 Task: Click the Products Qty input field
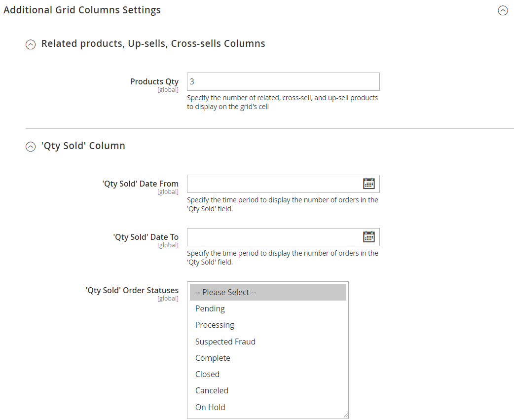click(x=283, y=81)
